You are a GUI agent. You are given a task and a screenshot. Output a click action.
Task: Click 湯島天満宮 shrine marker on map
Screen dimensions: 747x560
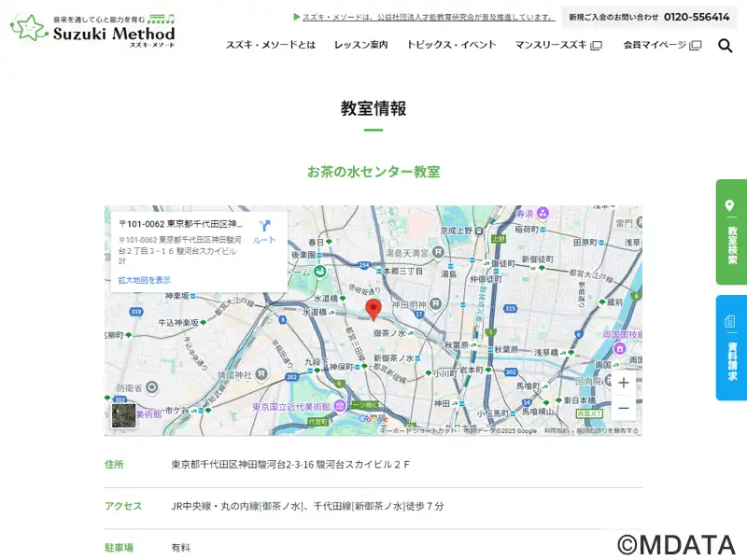point(438,252)
